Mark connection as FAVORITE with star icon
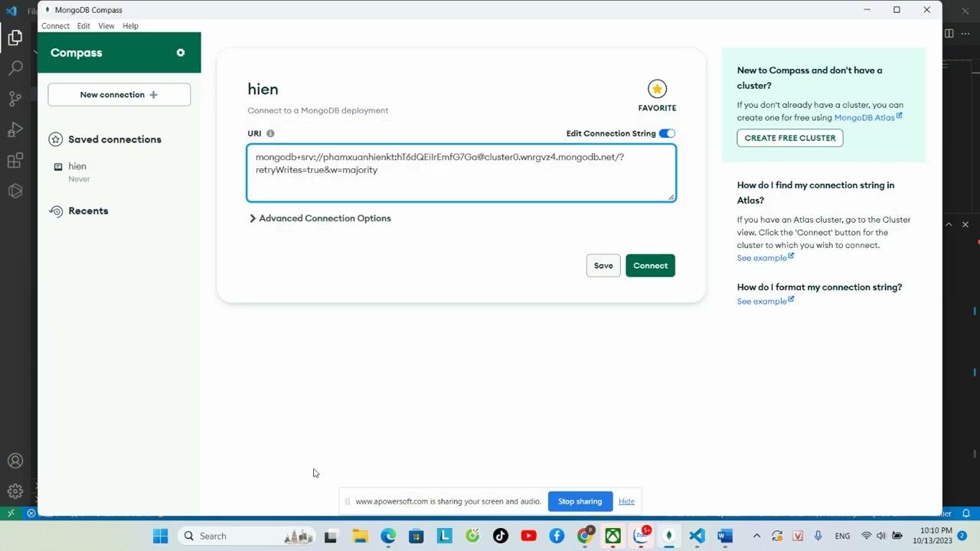The image size is (980, 551). (x=657, y=89)
